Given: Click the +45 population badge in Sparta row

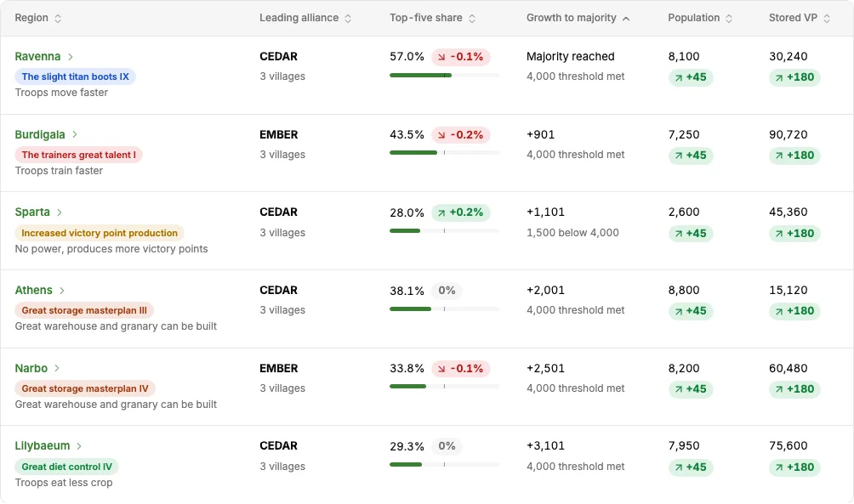Looking at the screenshot, I should coord(691,234).
